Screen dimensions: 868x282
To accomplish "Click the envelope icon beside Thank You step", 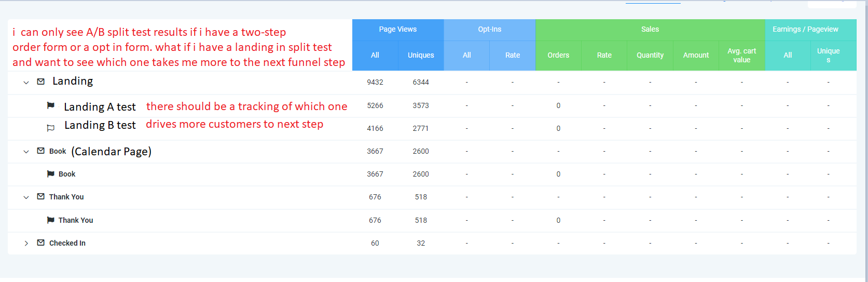I will 40,196.
